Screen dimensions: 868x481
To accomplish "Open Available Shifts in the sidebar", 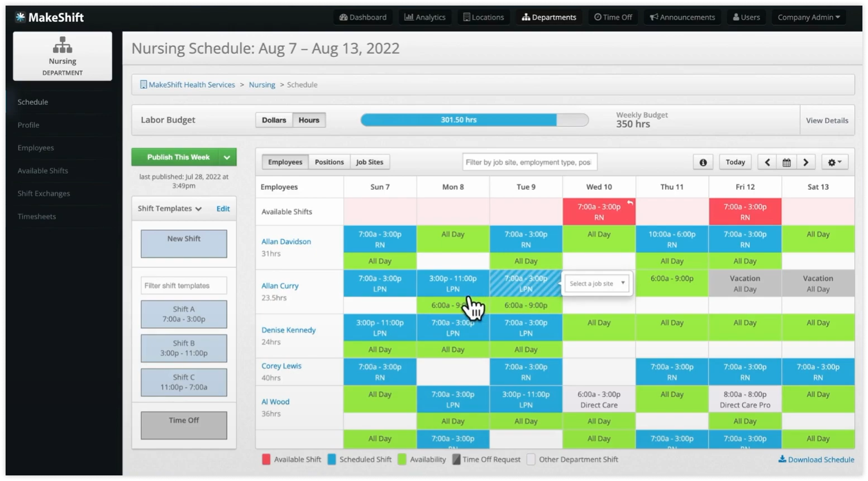I will (43, 171).
